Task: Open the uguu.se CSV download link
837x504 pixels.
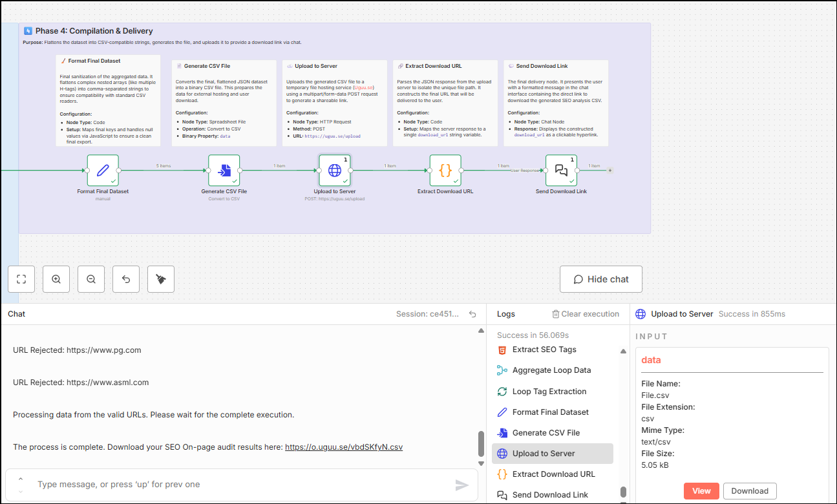Action: click(x=344, y=446)
